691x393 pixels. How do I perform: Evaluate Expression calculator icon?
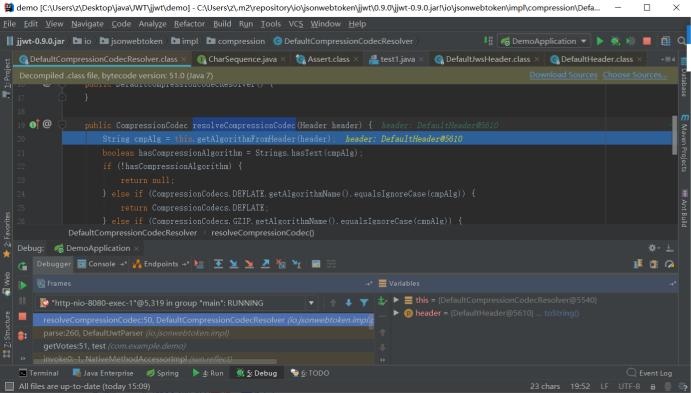point(316,264)
